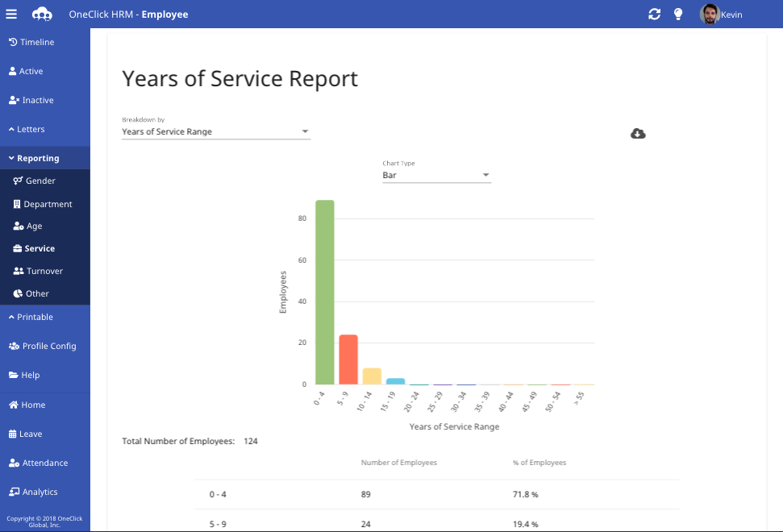Download the chart via the cloud export icon
This screenshot has width=783, height=532.
638,133
